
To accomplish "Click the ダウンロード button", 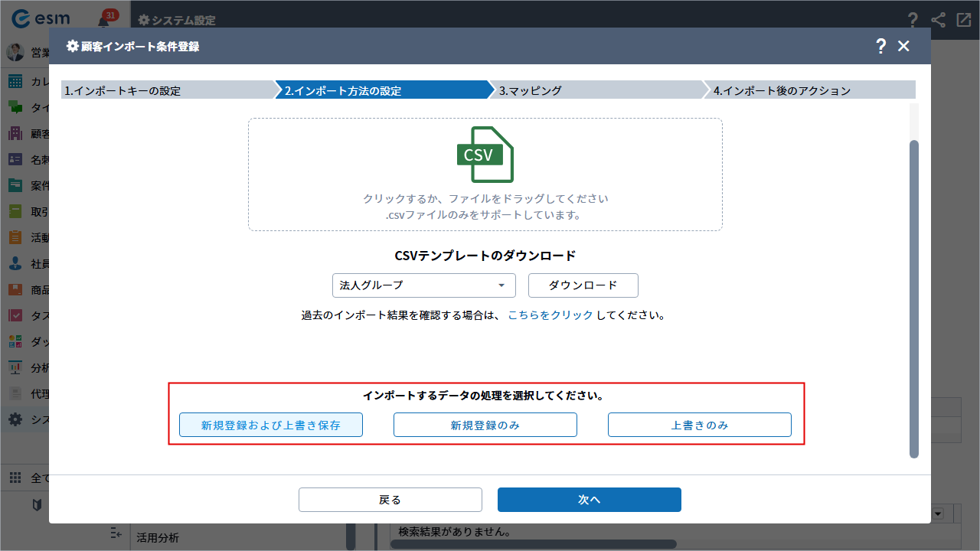I will [x=583, y=285].
